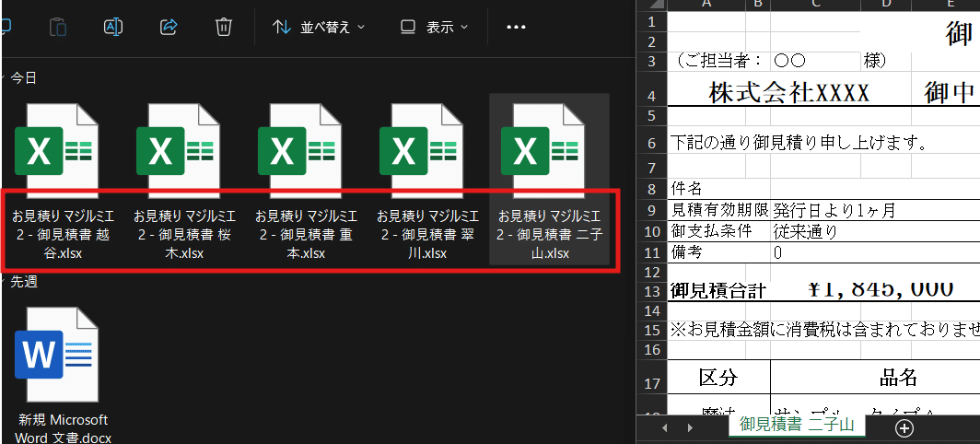Click the ¥1,845,000 total amount cell
The width and height of the screenshot is (980, 444).
[x=881, y=289]
